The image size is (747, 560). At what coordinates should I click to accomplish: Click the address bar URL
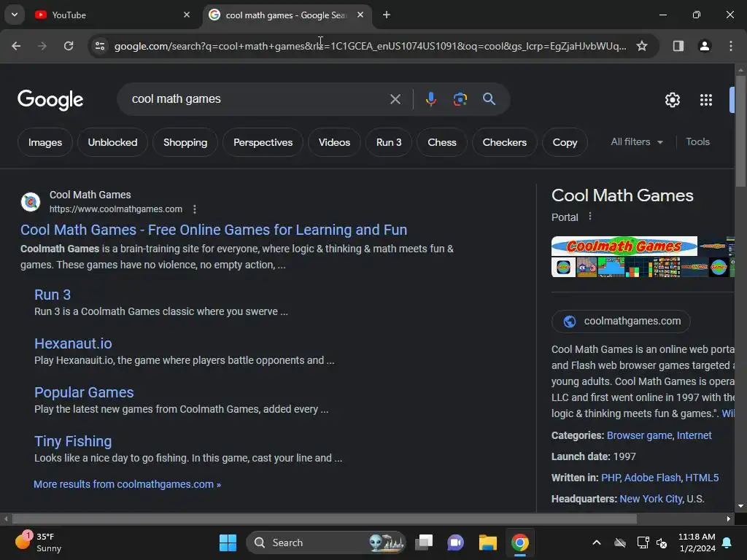[370, 46]
